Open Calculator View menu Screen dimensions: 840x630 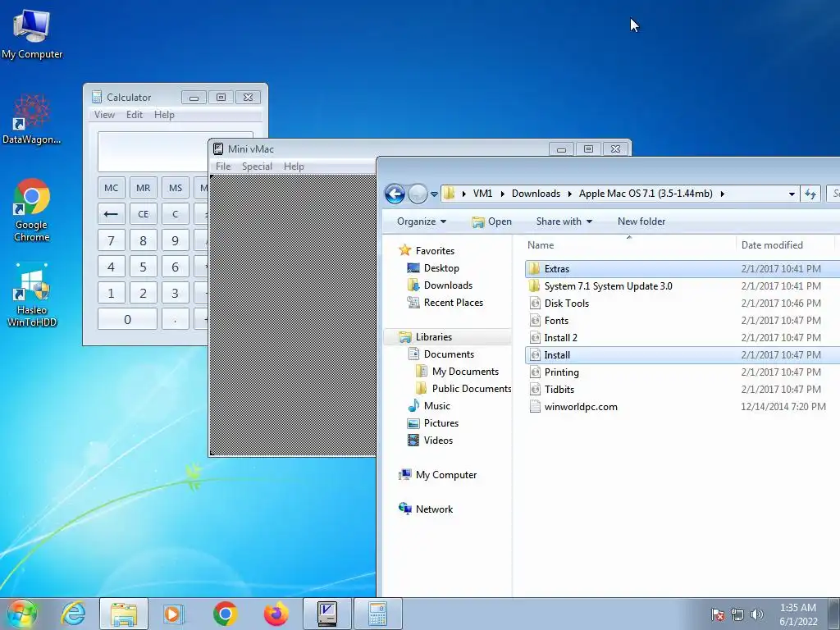(x=104, y=115)
